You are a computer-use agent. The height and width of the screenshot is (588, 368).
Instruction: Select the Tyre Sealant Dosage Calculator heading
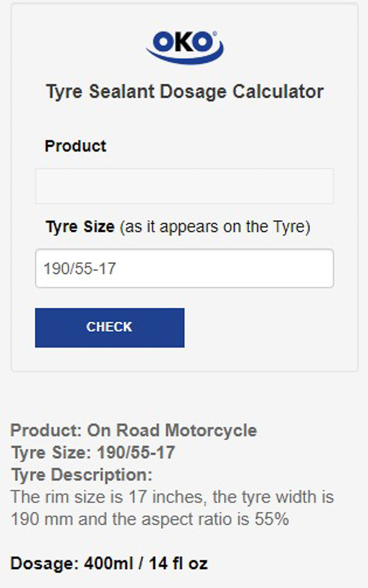(x=184, y=92)
